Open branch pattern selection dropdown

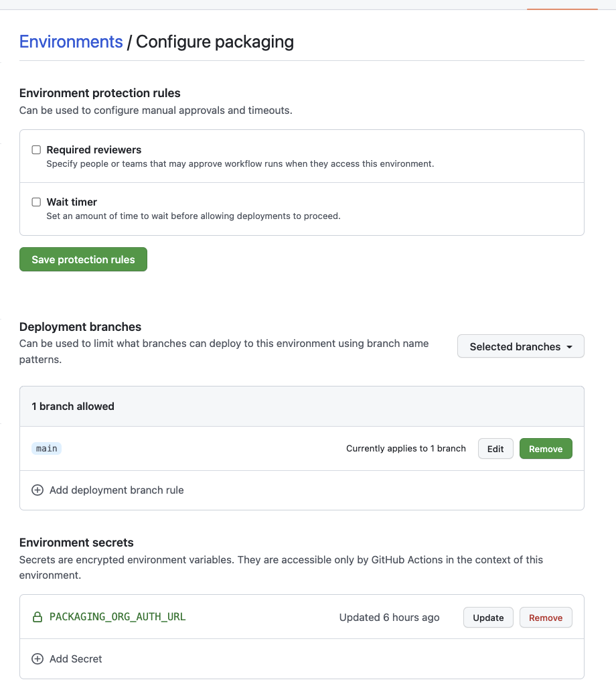(x=520, y=346)
